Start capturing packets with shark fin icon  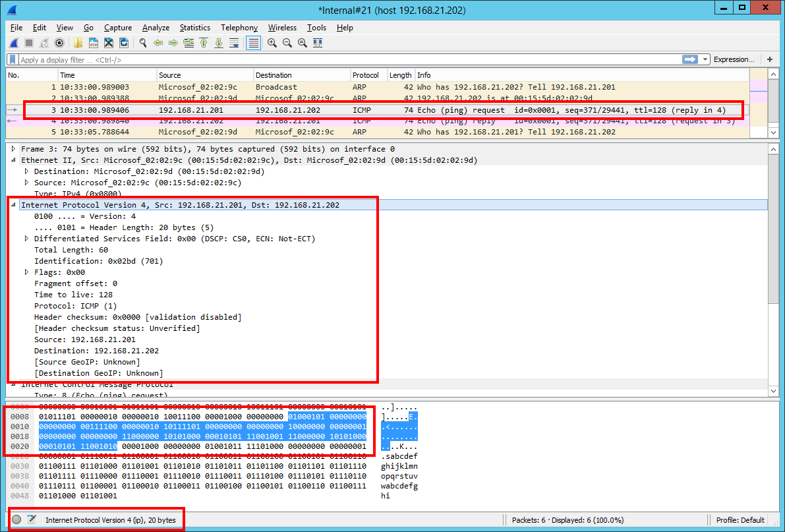(14, 43)
